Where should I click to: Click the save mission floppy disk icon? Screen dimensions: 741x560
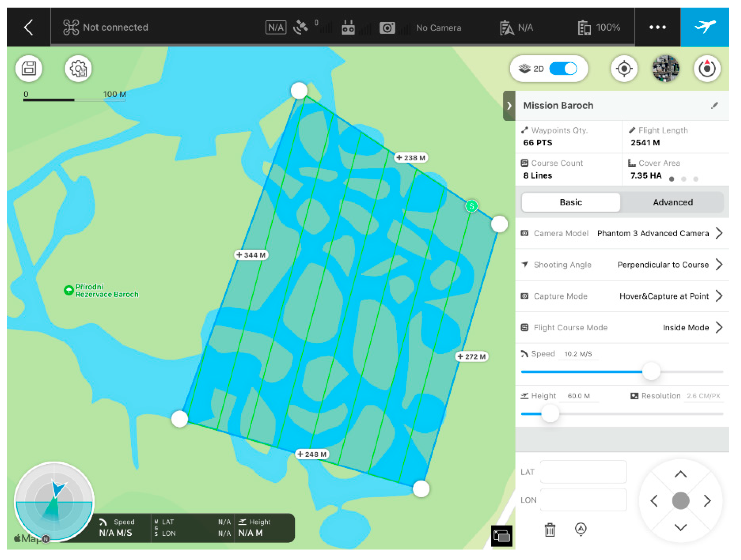(29, 69)
